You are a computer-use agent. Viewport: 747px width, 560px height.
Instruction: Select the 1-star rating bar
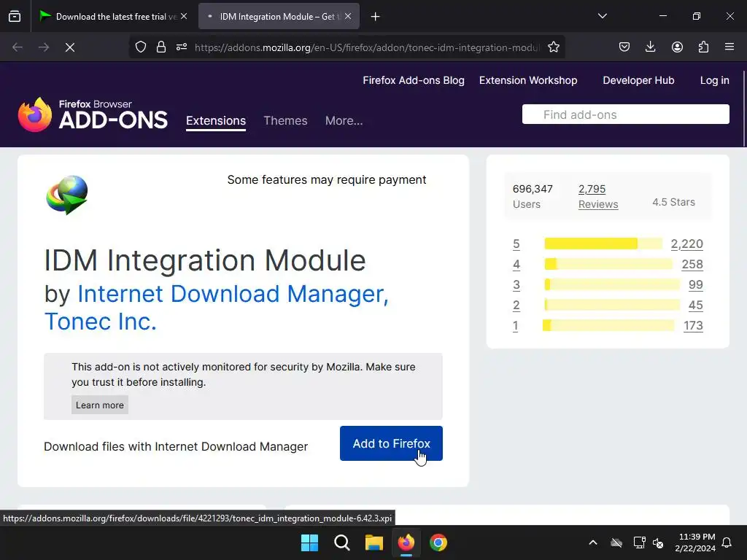coord(608,326)
